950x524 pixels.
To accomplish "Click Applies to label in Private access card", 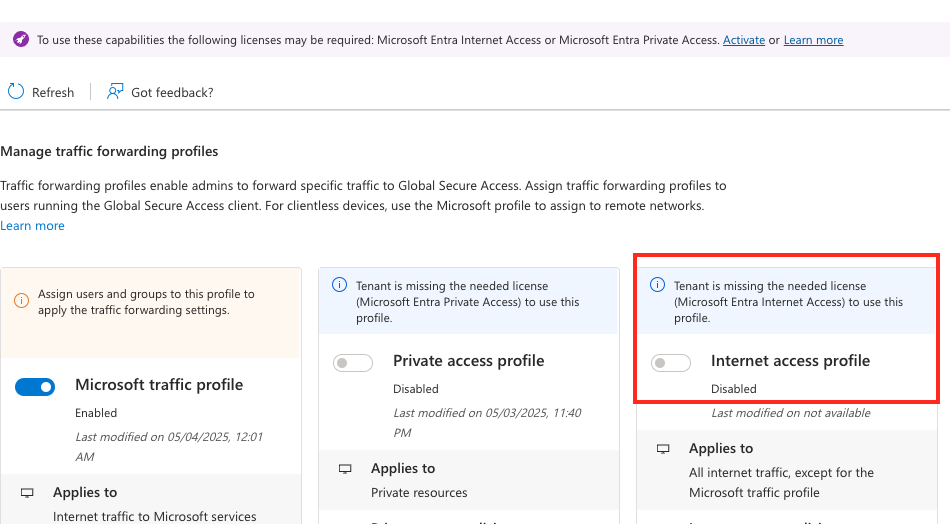I will click(403, 468).
